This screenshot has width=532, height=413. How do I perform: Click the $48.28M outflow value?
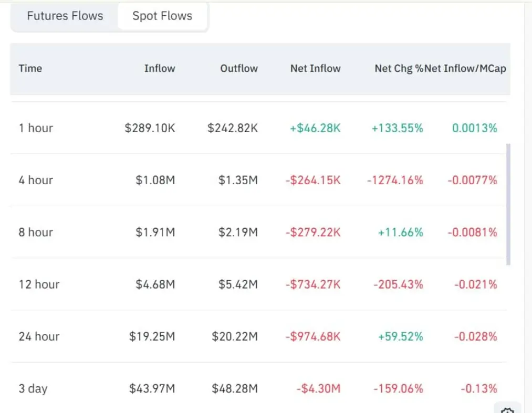point(235,389)
